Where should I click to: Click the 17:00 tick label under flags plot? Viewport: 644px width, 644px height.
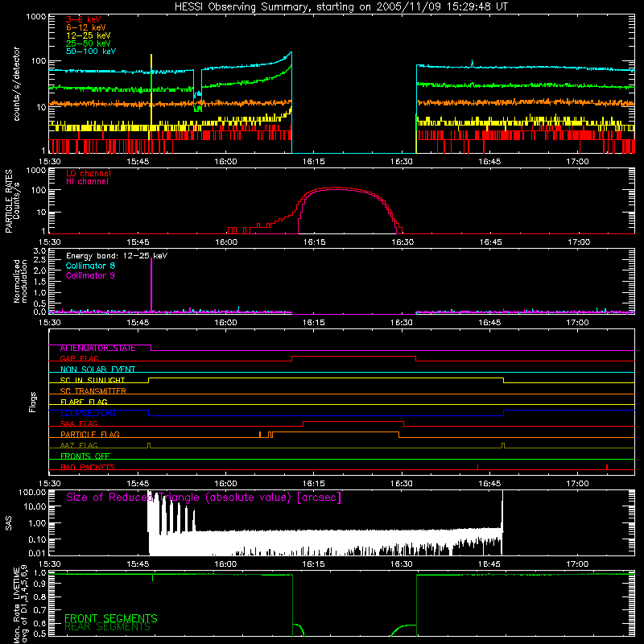[577, 484]
